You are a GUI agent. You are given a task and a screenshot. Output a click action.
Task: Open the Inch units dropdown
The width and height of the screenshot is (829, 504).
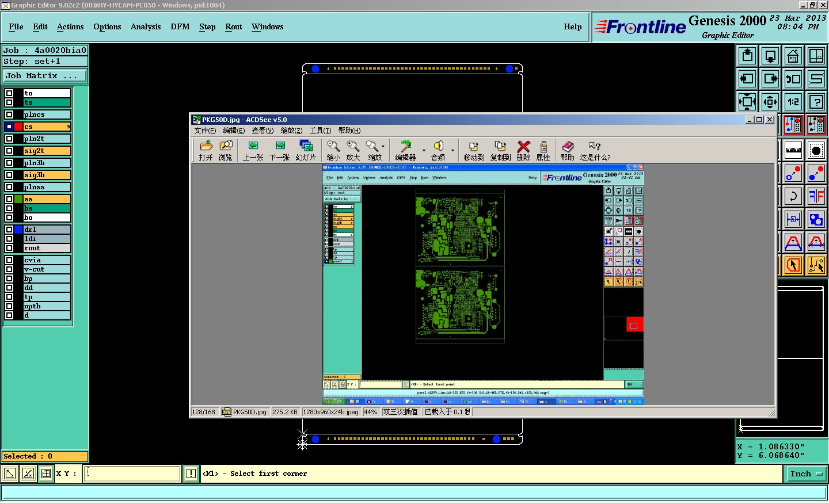coord(807,474)
